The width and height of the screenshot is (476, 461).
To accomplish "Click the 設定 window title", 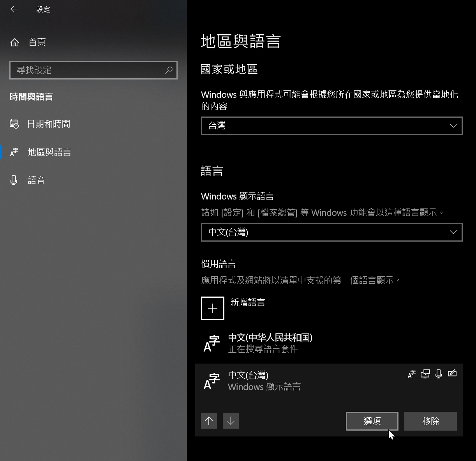I will (43, 10).
